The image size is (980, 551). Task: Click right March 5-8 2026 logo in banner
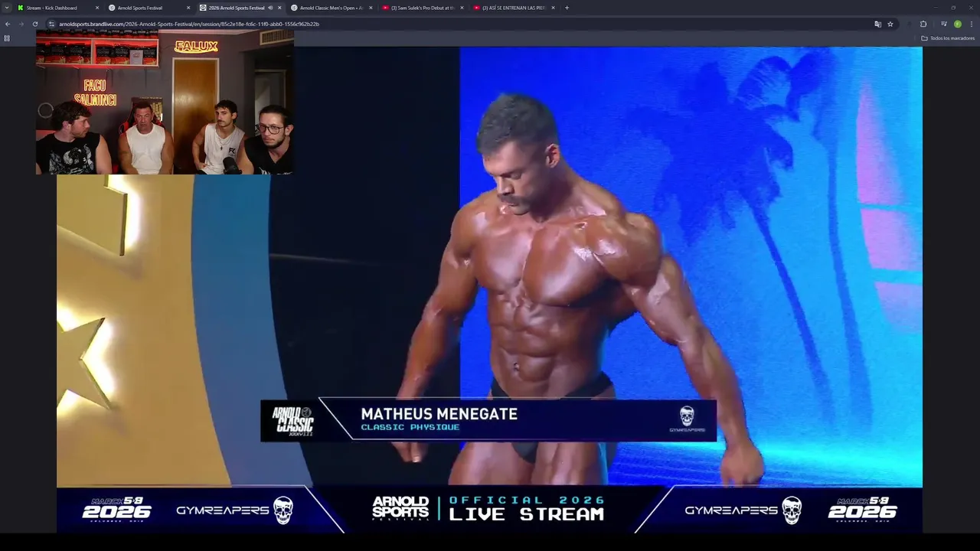tap(862, 509)
